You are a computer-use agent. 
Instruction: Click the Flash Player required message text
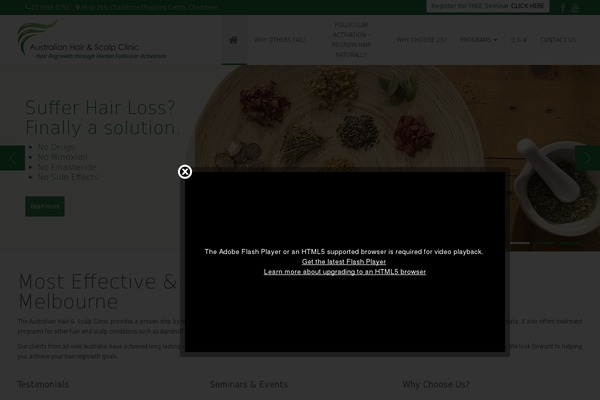tap(344, 252)
